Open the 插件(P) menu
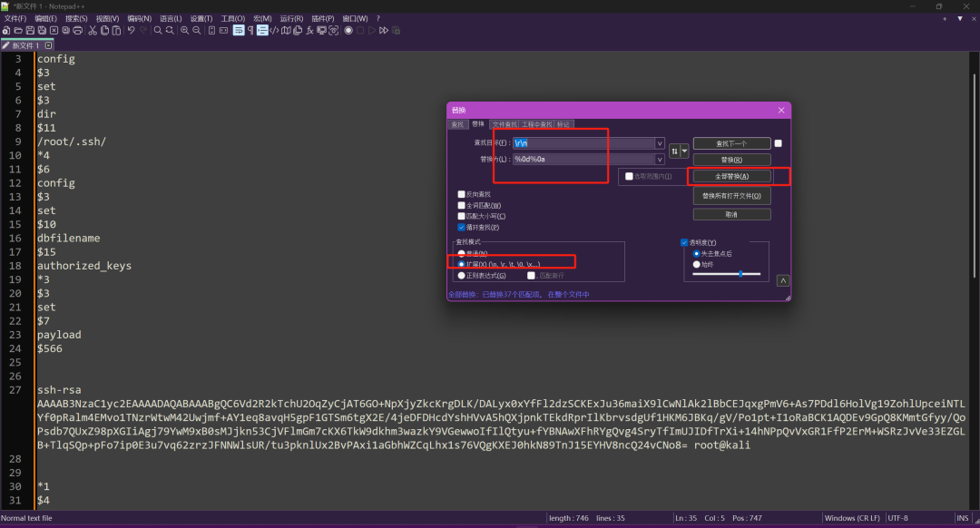980x528 pixels. (x=322, y=19)
